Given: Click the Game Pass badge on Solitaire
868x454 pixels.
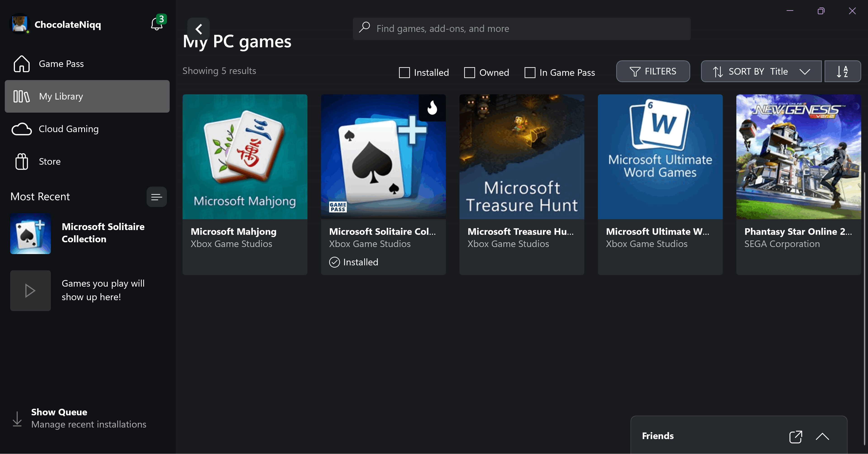Looking at the screenshot, I should click(338, 207).
